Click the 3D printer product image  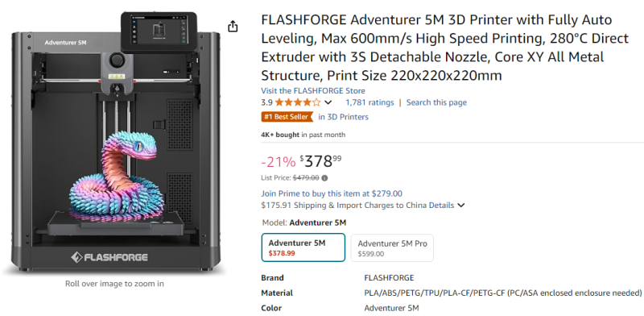pos(114,143)
